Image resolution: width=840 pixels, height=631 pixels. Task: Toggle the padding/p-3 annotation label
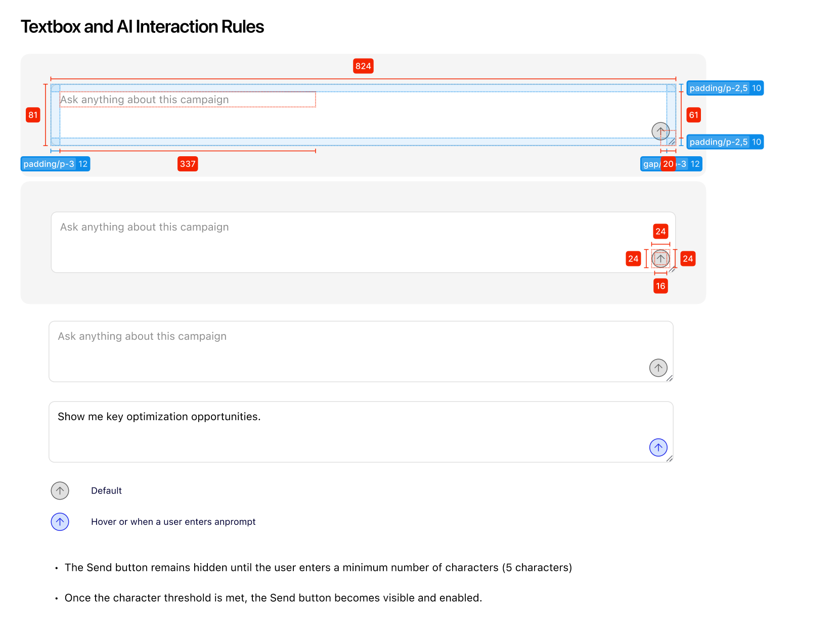[x=56, y=164]
